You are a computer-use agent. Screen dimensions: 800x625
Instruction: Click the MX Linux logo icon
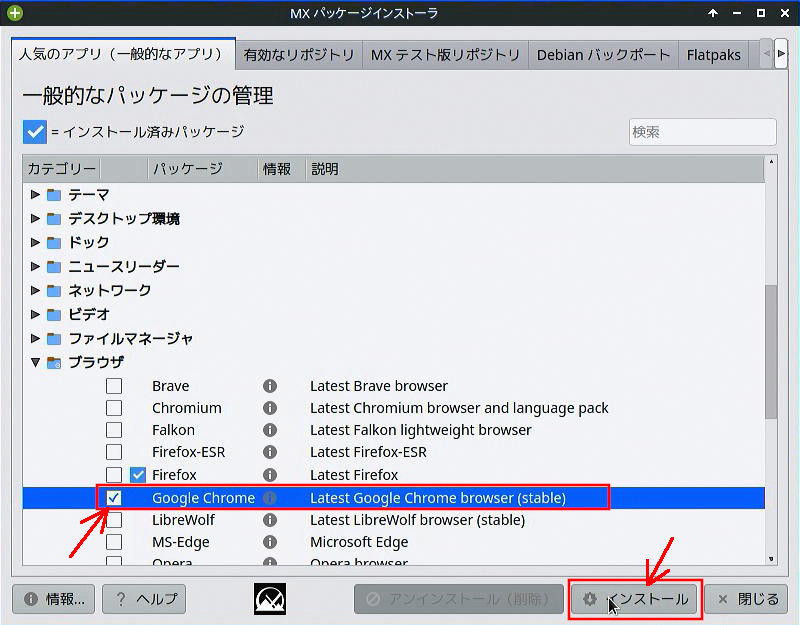click(270, 598)
